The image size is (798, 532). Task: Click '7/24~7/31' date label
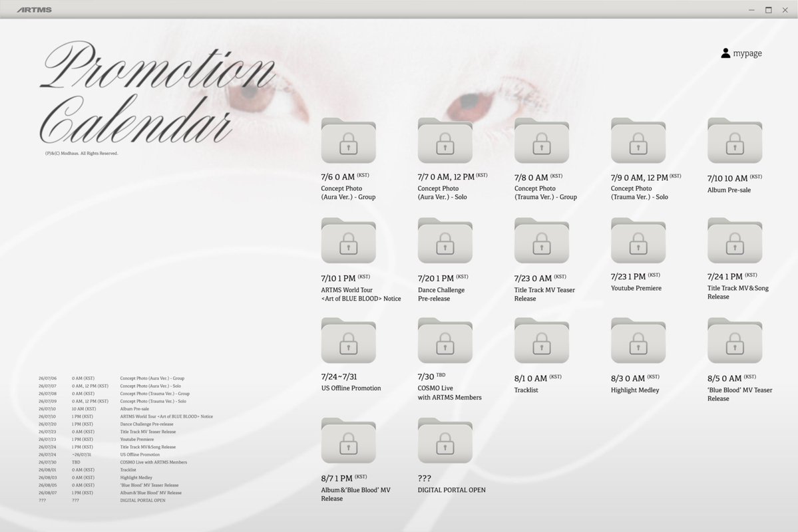pyautogui.click(x=339, y=377)
